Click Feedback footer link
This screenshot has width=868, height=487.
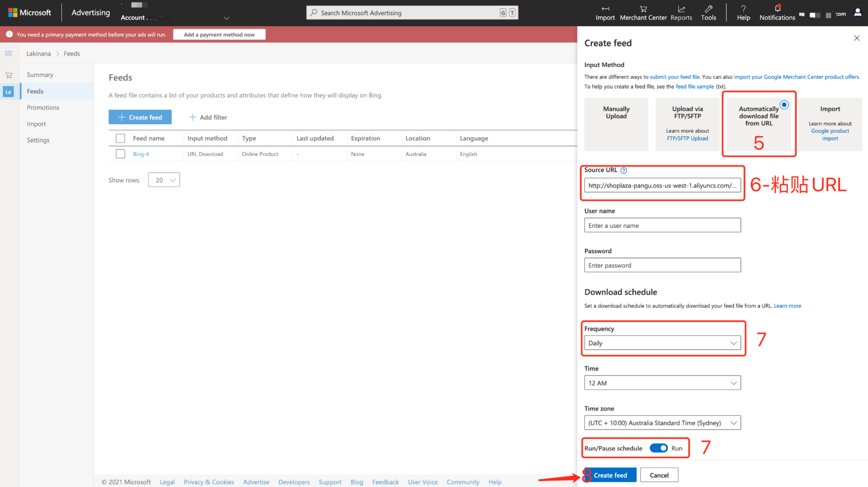click(385, 482)
